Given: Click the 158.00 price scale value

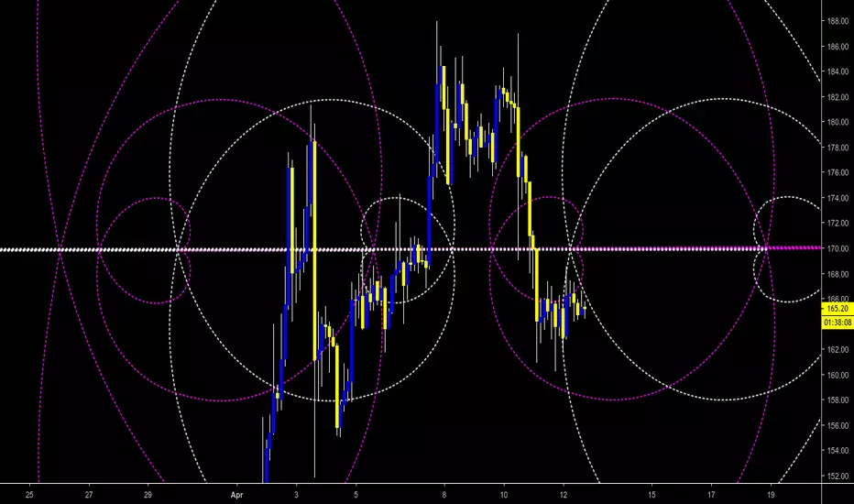Looking at the screenshot, I should [x=838, y=400].
